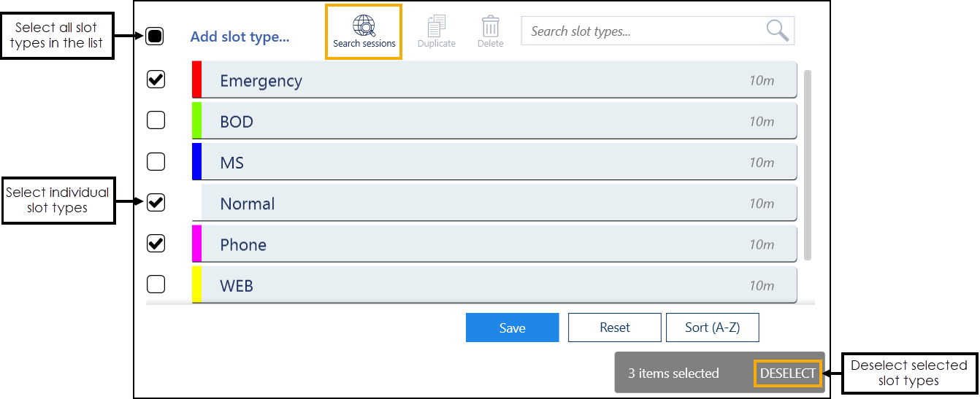Click the Add slot type link
Viewport: 980px width, 399px height.
click(x=240, y=37)
